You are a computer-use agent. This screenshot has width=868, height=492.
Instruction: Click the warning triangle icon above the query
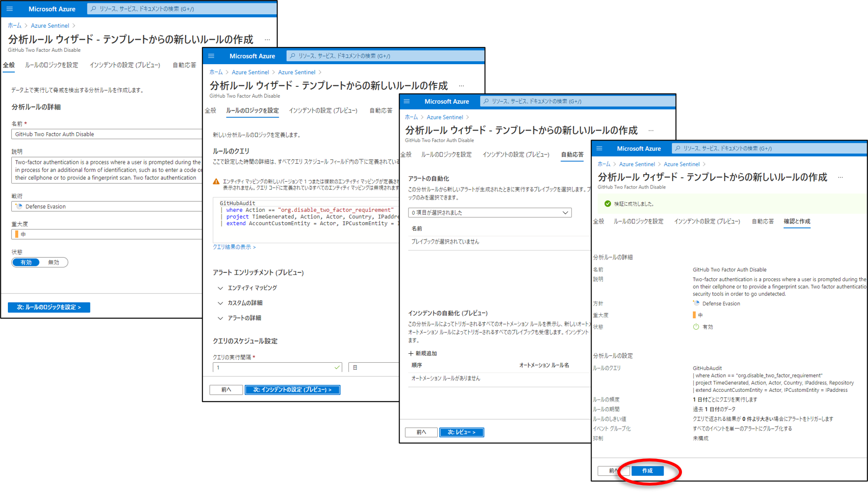216,182
